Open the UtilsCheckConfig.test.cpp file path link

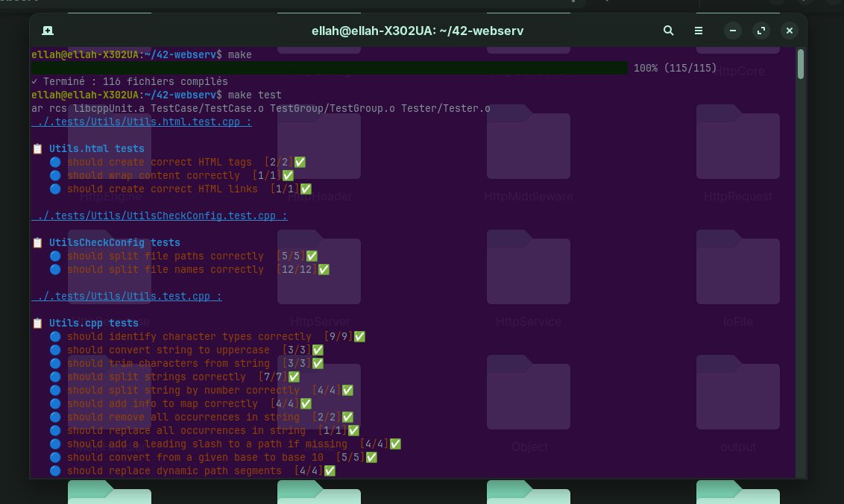pyautogui.click(x=160, y=215)
